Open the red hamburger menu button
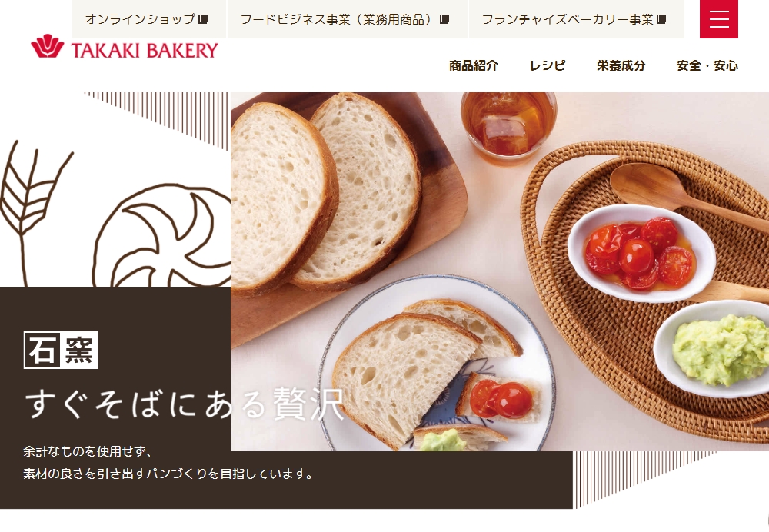Image resolution: width=769 pixels, height=532 pixels. pyautogui.click(x=718, y=19)
